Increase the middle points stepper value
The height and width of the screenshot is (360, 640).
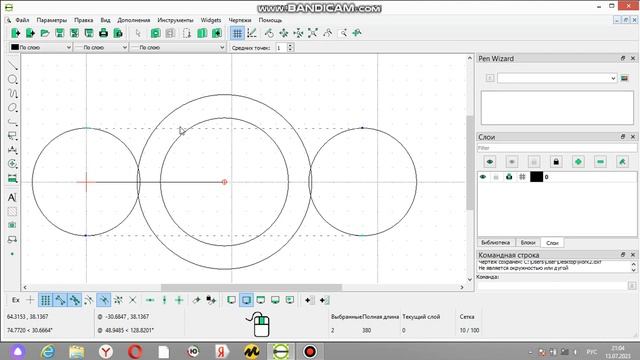click(x=290, y=45)
